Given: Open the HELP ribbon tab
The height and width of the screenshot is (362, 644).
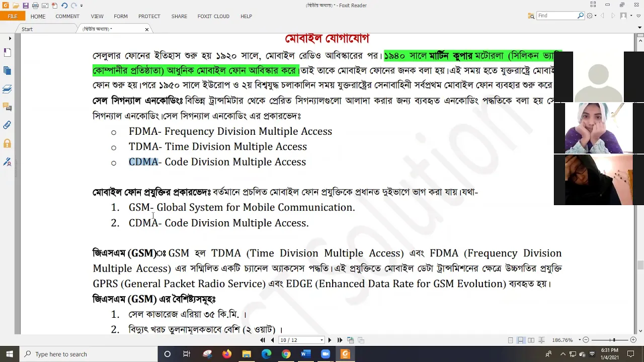Looking at the screenshot, I should (x=246, y=16).
